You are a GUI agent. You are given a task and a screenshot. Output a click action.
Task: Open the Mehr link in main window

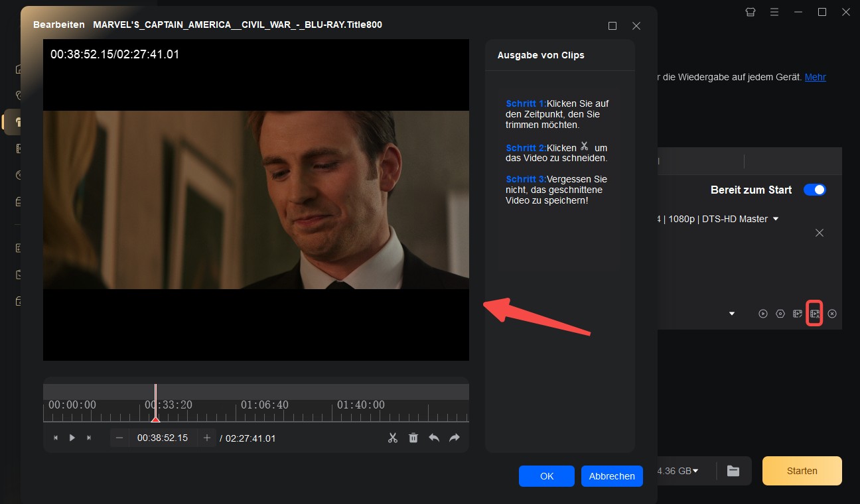click(x=816, y=77)
